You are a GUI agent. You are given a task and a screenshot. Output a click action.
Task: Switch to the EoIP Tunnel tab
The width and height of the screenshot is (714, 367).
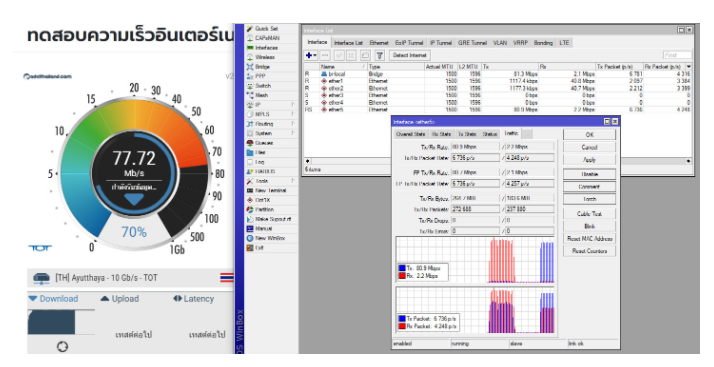click(x=409, y=43)
